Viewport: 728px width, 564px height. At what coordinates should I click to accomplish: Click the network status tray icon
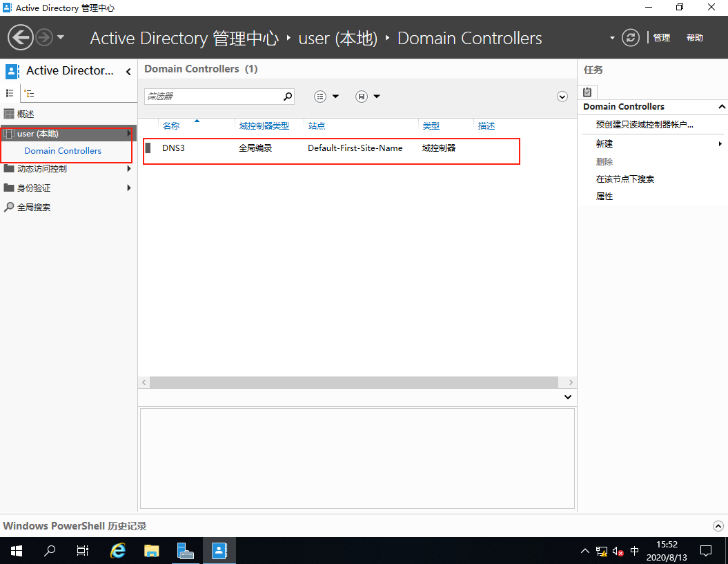602,551
